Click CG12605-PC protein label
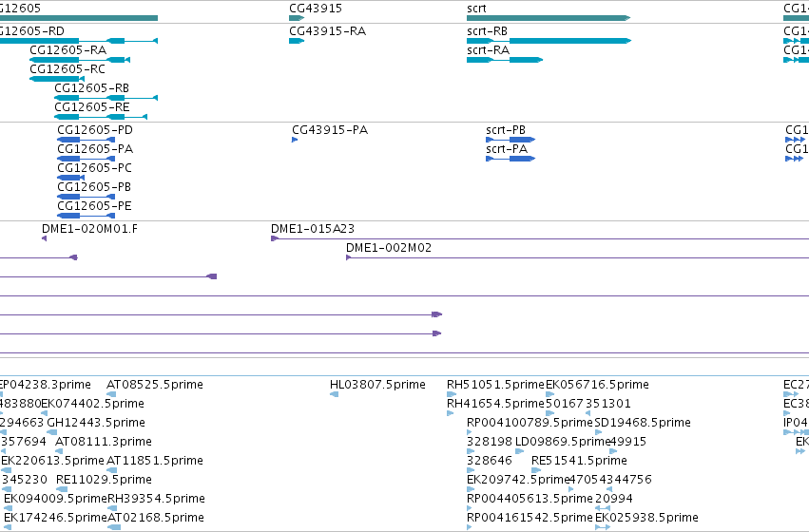The height and width of the screenshot is (532, 809). (94, 168)
